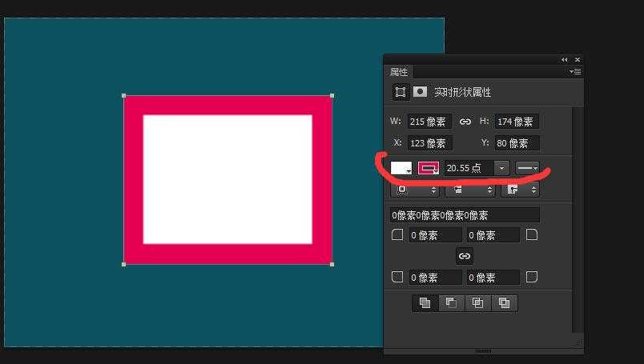This screenshot has width=644, height=364.
Task: Click the combined corner radius text field
Action: [465, 215]
